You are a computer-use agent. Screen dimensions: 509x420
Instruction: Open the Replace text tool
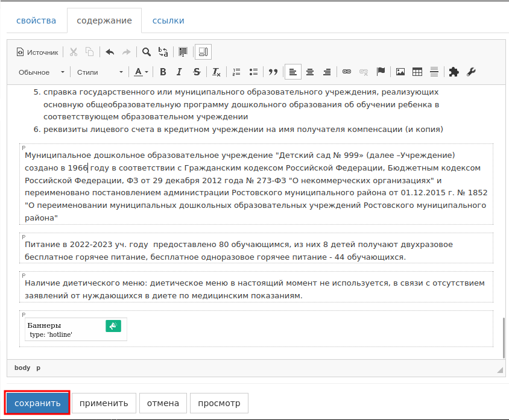(163, 52)
